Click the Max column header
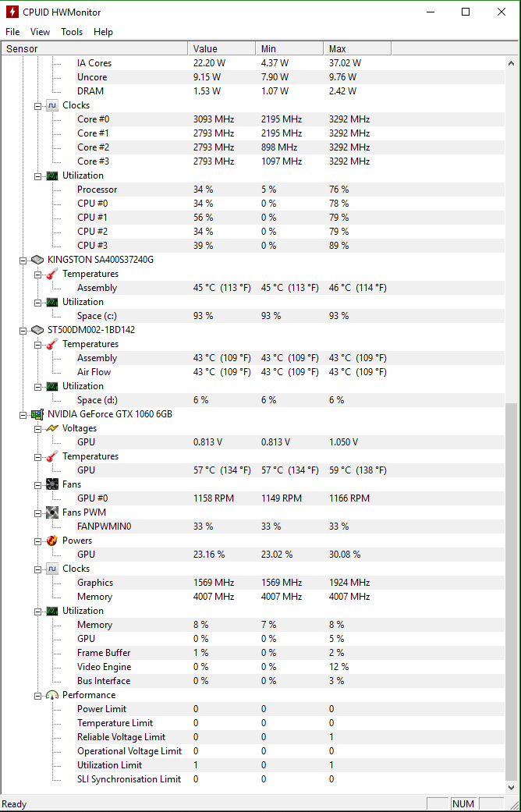 tap(357, 48)
